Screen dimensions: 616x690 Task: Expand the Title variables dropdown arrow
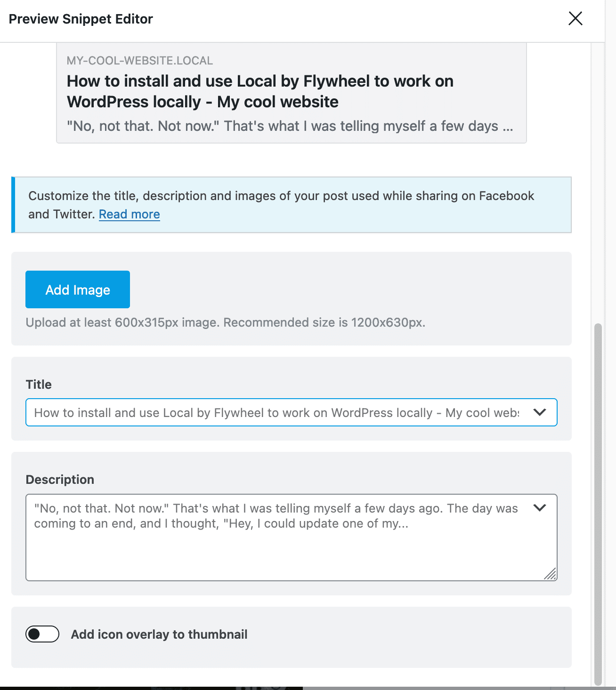click(540, 412)
